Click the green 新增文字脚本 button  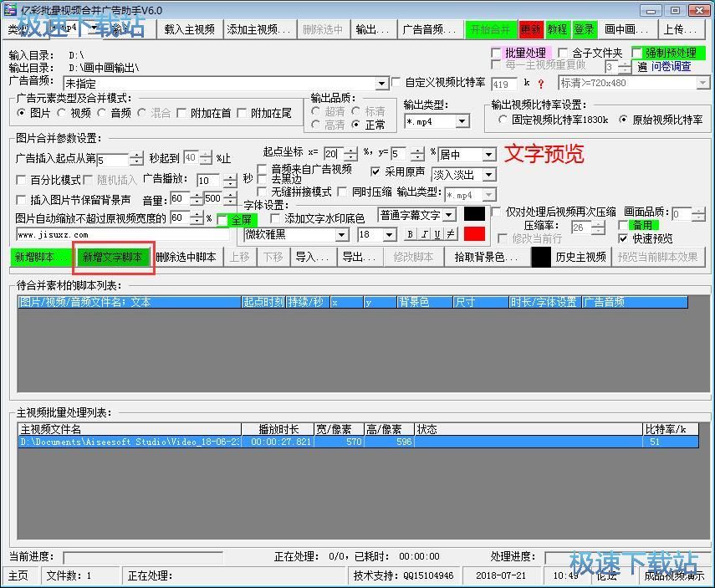tap(112, 257)
